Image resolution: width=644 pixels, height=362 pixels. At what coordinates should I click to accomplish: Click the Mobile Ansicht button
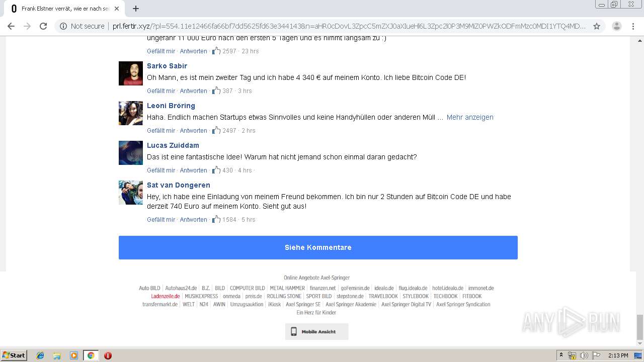316,332
